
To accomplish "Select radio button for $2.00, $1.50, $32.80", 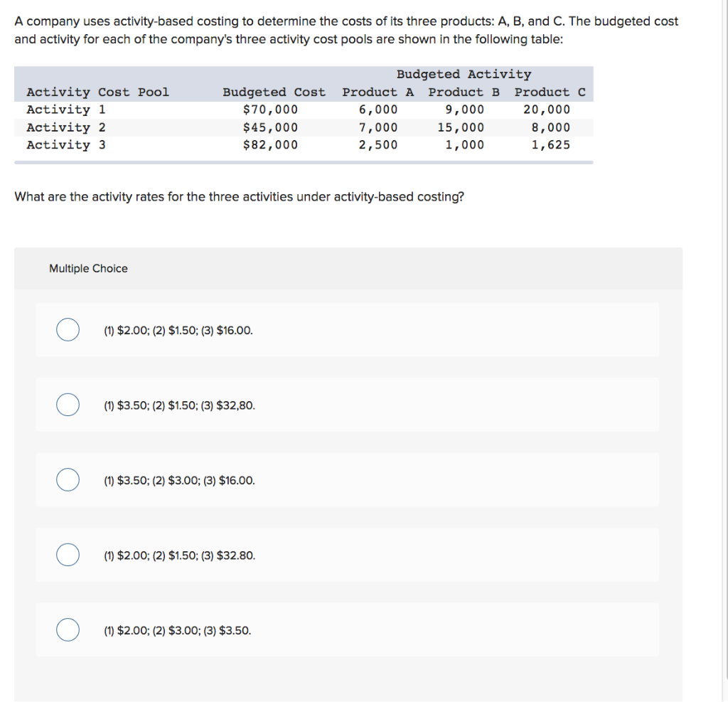I will click(x=68, y=555).
